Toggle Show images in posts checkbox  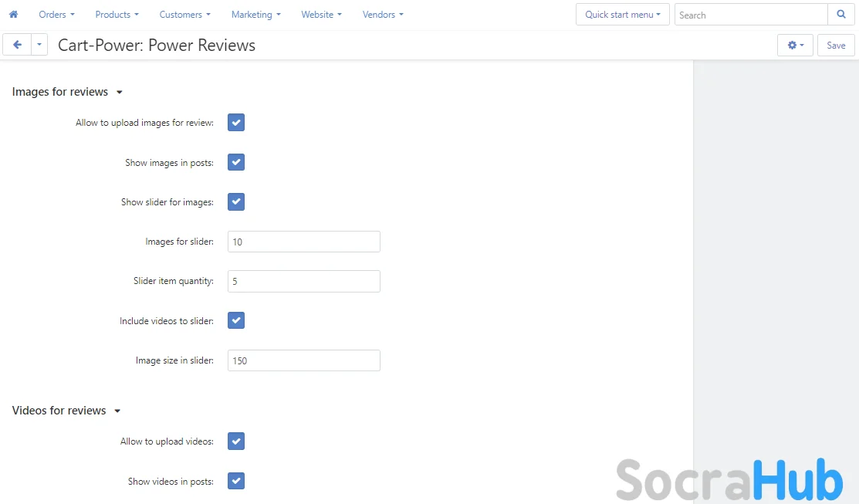236,162
